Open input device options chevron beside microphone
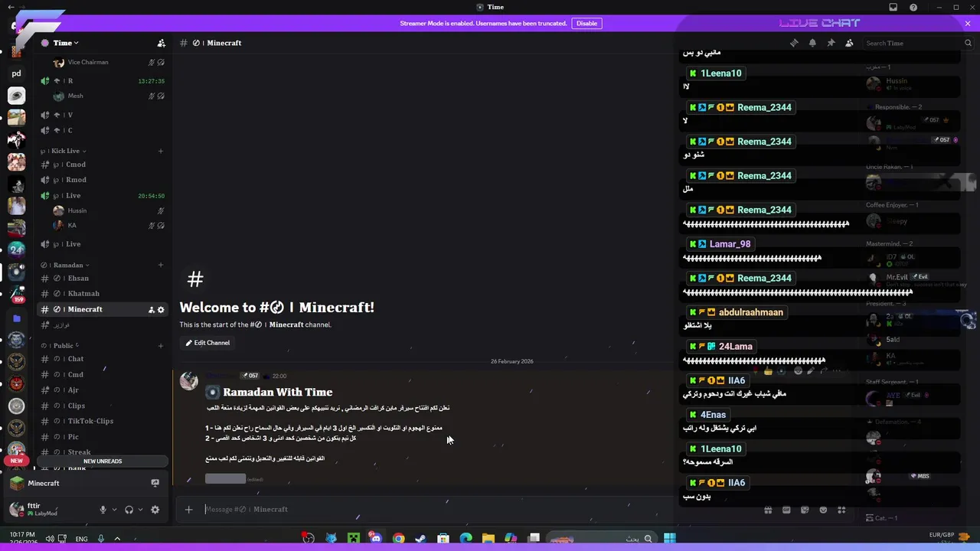Screen dimensions: 980x551 tap(114, 510)
